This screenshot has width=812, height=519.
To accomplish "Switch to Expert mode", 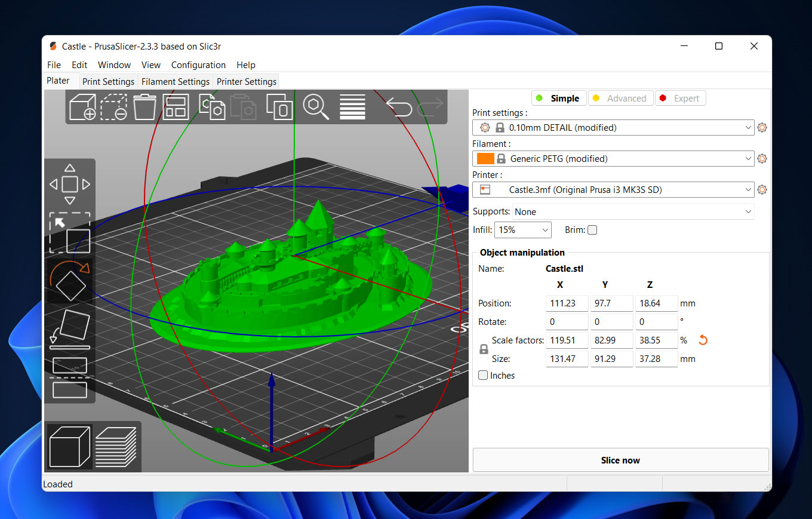I will [681, 99].
